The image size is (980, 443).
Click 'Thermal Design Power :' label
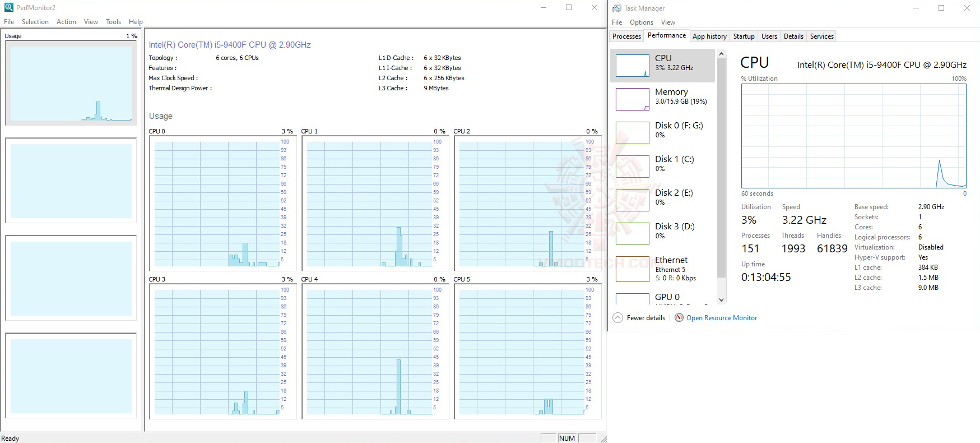click(180, 88)
